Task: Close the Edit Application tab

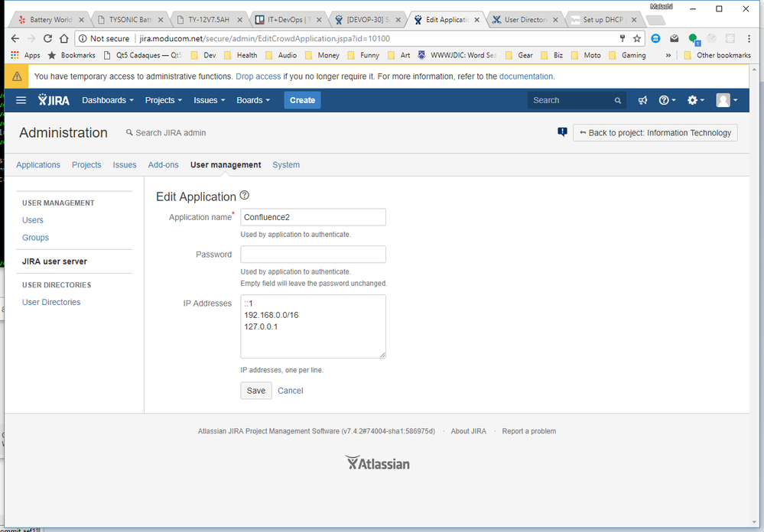Action: click(476, 20)
